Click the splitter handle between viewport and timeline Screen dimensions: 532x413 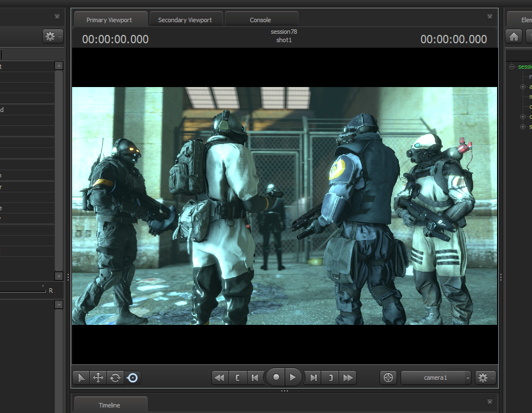(x=285, y=391)
